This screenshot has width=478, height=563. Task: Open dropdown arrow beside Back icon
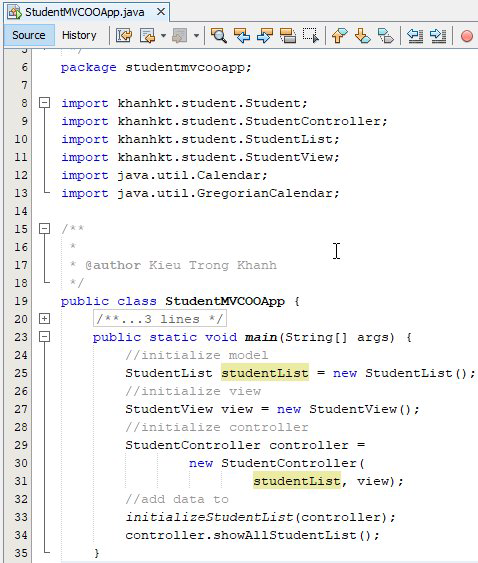pyautogui.click(x=163, y=36)
